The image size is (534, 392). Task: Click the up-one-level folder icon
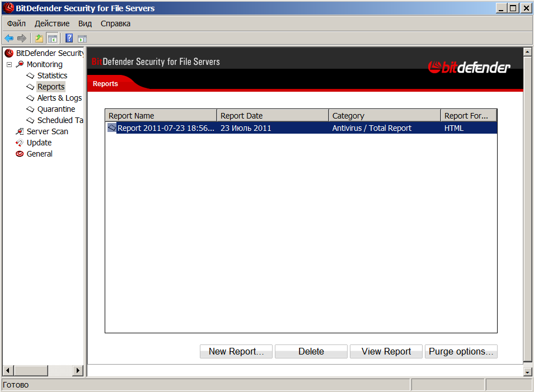(39, 38)
